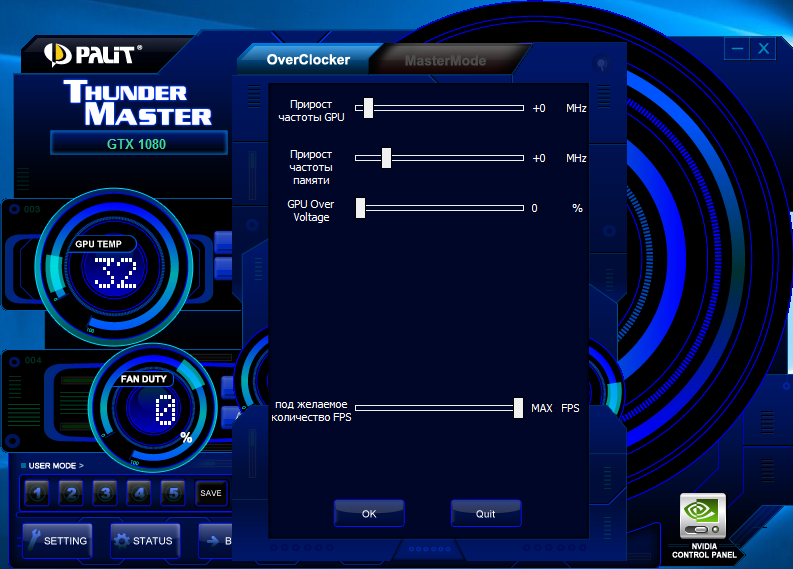
Task: Click the GPU TEMP gauge
Action: pyautogui.click(x=114, y=267)
